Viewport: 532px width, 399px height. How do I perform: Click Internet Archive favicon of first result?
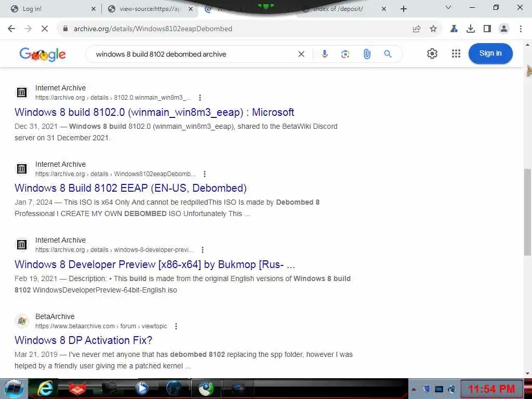tap(22, 92)
